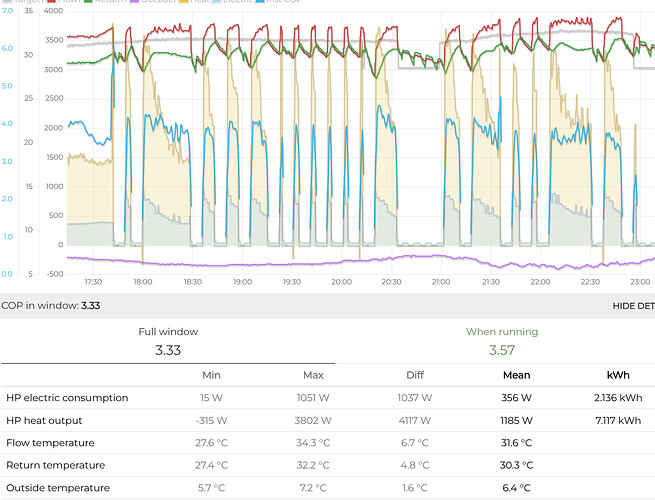Click the 20:00 mark on the time axis
This screenshot has height=500, width=655.
342,282
